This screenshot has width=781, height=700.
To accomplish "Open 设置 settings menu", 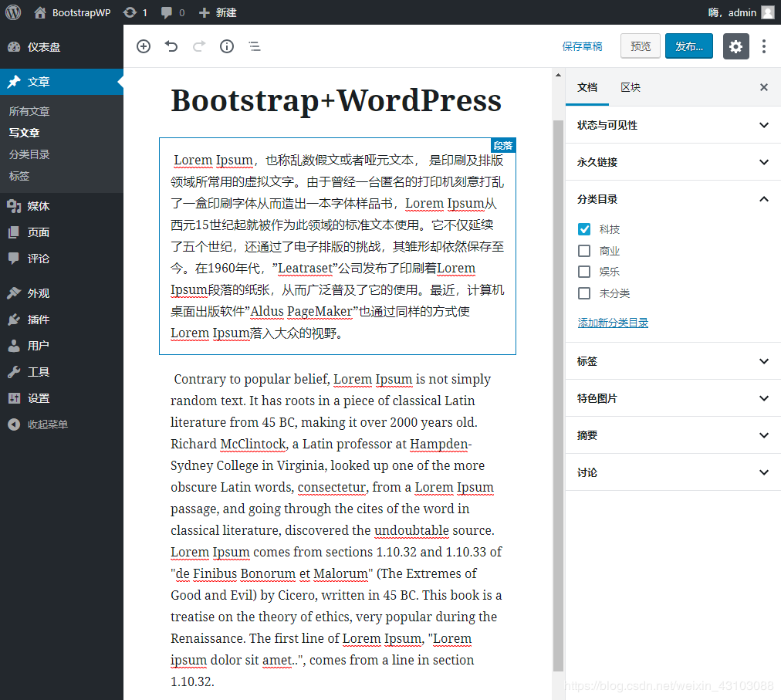I will pyautogui.click(x=62, y=398).
